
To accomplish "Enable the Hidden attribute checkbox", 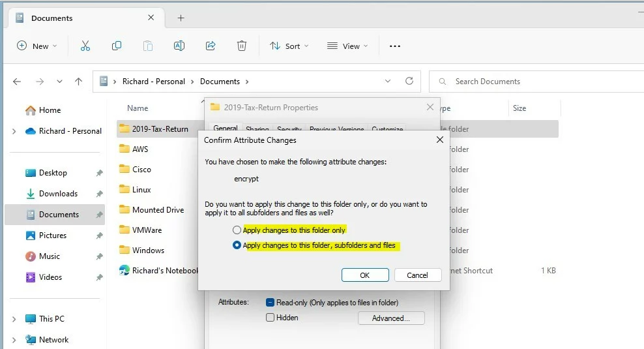I will (x=270, y=317).
